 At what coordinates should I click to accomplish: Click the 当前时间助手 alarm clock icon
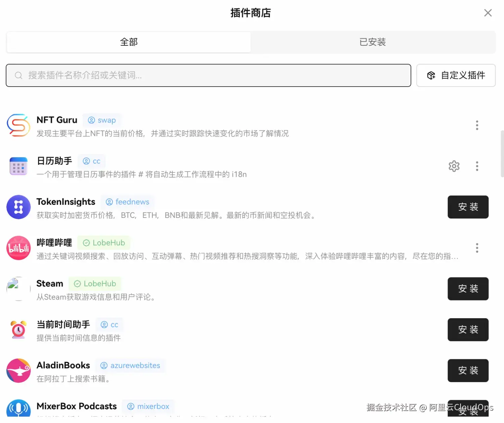point(18,330)
